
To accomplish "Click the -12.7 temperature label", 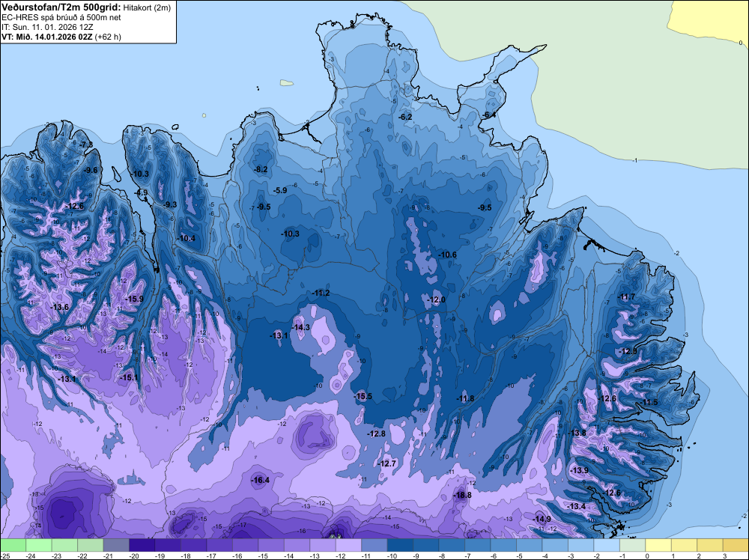I will point(387,463).
